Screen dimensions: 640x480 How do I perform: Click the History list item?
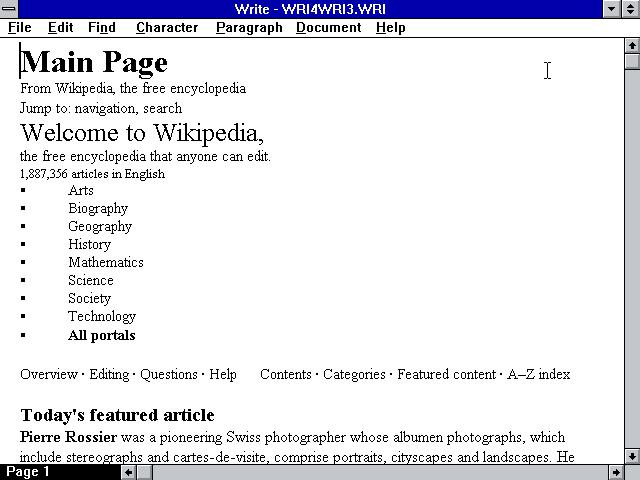89,244
